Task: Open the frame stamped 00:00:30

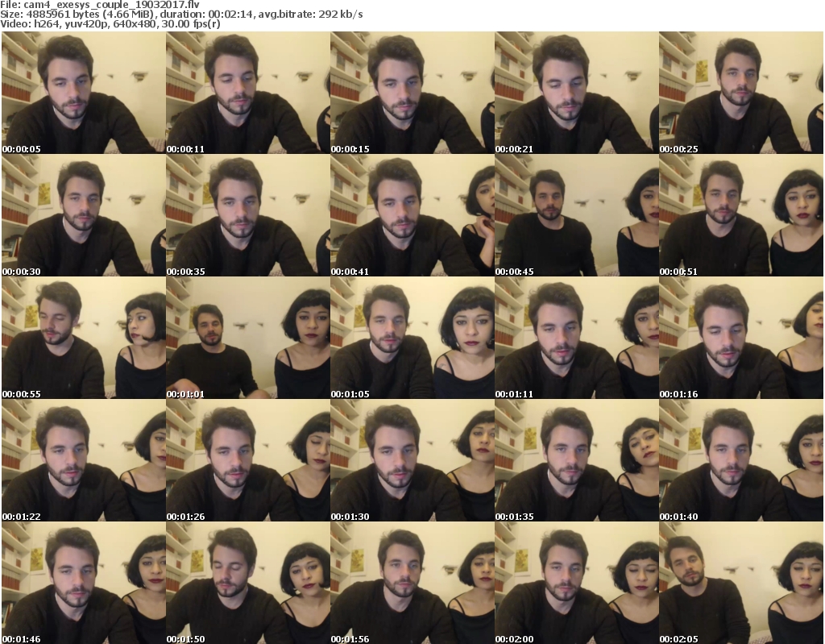Action: 84,215
